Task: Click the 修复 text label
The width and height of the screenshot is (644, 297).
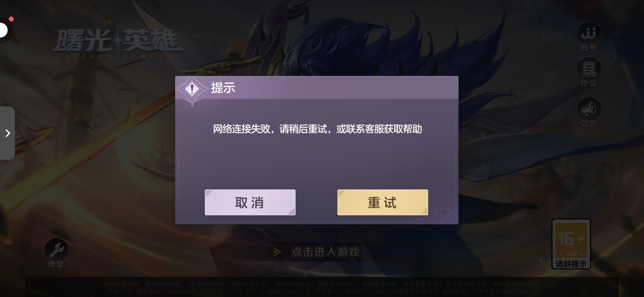Action: tap(56, 264)
